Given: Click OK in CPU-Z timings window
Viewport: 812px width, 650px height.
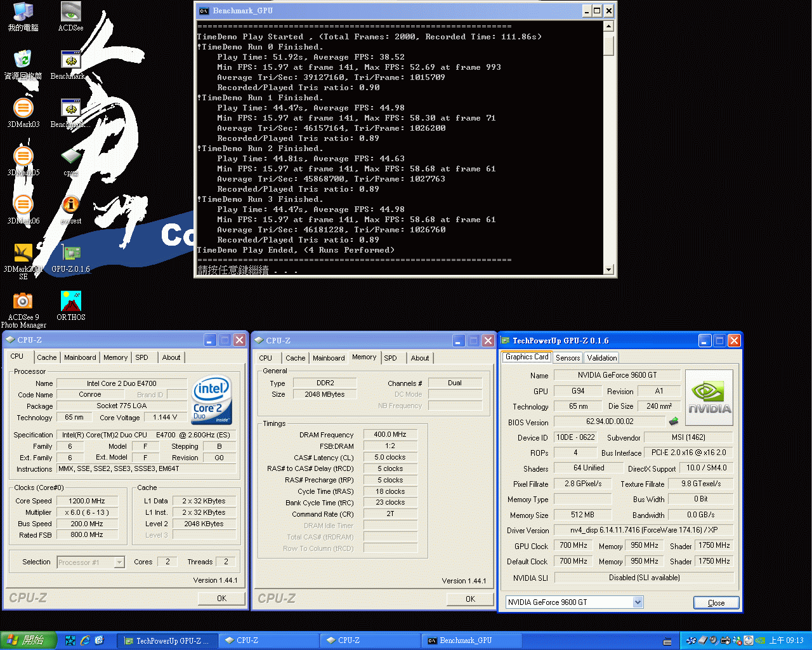Looking at the screenshot, I should tap(470, 599).
